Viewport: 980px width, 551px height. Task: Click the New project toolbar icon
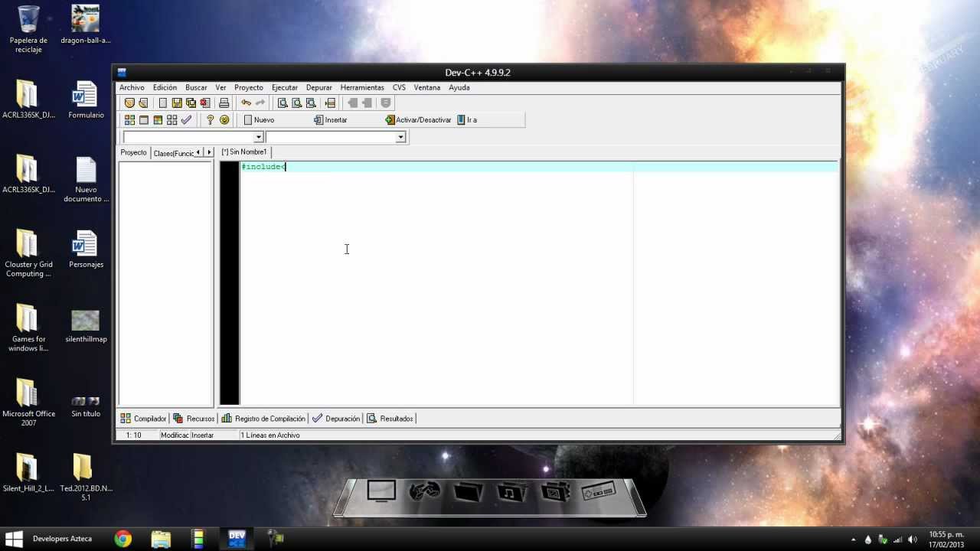point(129,103)
